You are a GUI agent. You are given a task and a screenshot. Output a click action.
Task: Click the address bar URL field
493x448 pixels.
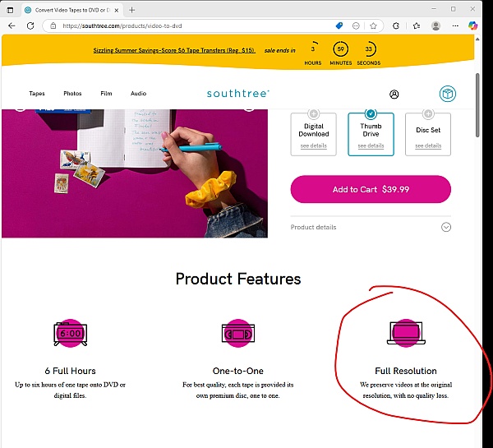(189, 25)
